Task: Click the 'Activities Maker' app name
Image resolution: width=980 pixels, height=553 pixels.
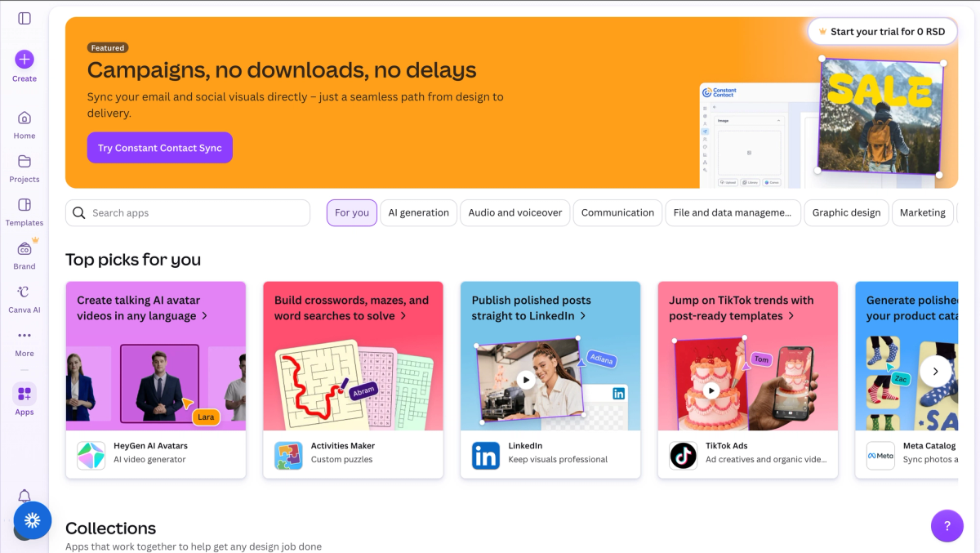Action: point(343,446)
